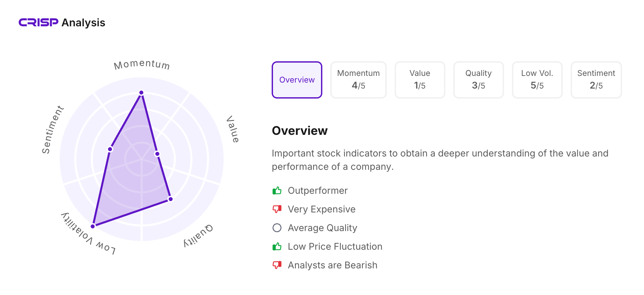Click the Outperformer indicator text
This screenshot has width=644, height=295.
(317, 190)
